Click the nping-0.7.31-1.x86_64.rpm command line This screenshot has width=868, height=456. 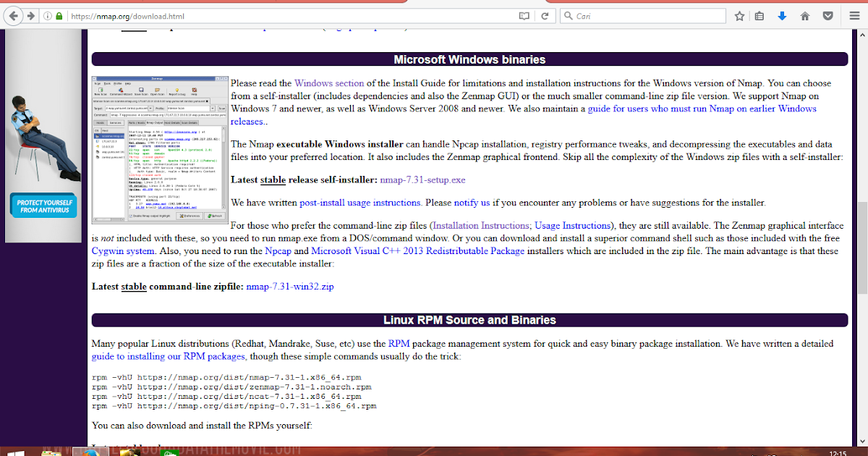pos(234,406)
